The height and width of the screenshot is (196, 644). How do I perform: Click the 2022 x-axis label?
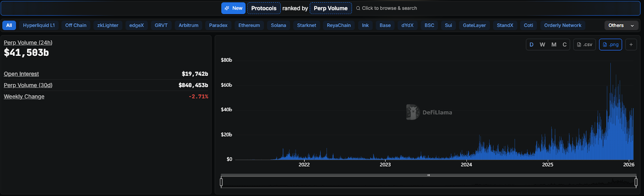(304, 165)
